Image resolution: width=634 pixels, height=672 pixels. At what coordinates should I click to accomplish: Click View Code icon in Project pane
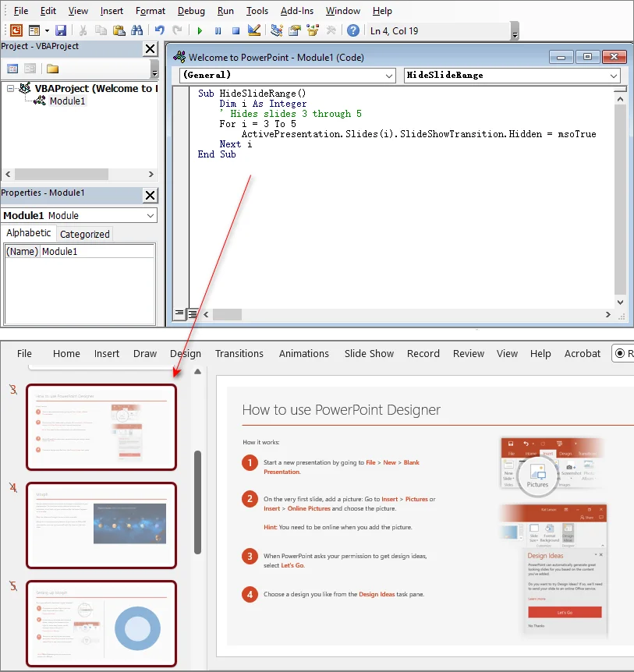(12, 69)
